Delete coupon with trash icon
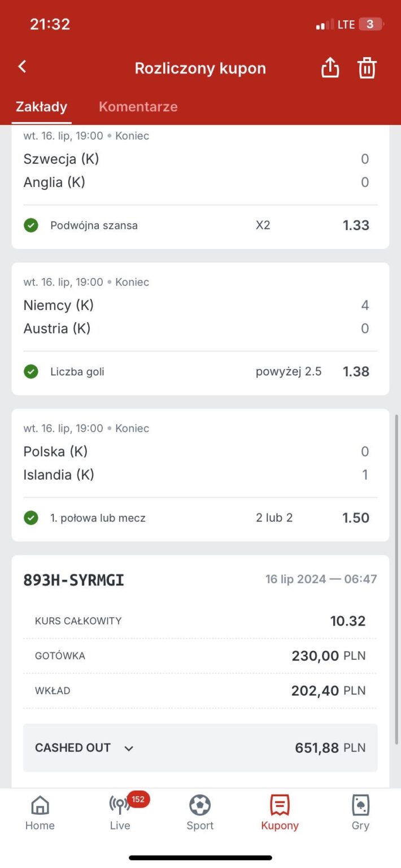The width and height of the screenshot is (401, 868). point(367,68)
